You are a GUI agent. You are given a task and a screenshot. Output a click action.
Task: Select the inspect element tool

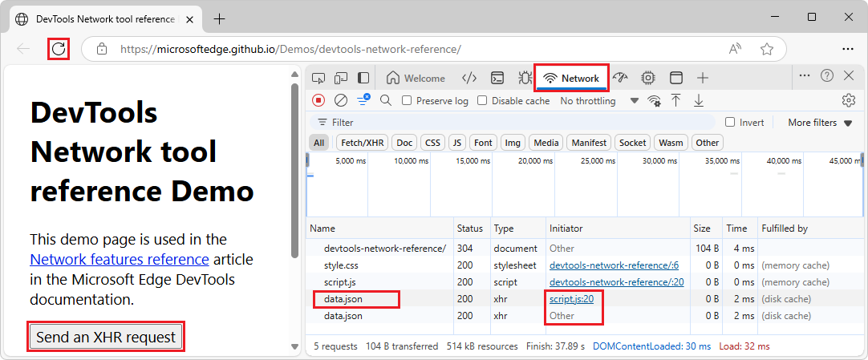318,78
